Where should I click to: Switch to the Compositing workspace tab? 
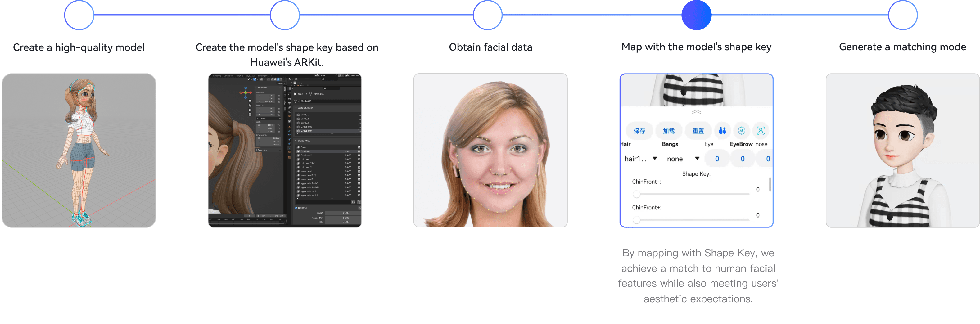coord(229,76)
